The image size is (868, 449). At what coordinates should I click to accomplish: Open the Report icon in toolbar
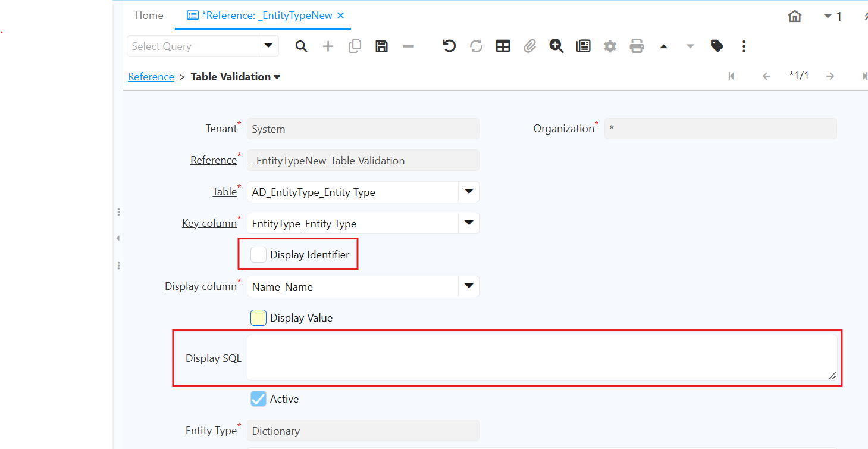coord(583,46)
